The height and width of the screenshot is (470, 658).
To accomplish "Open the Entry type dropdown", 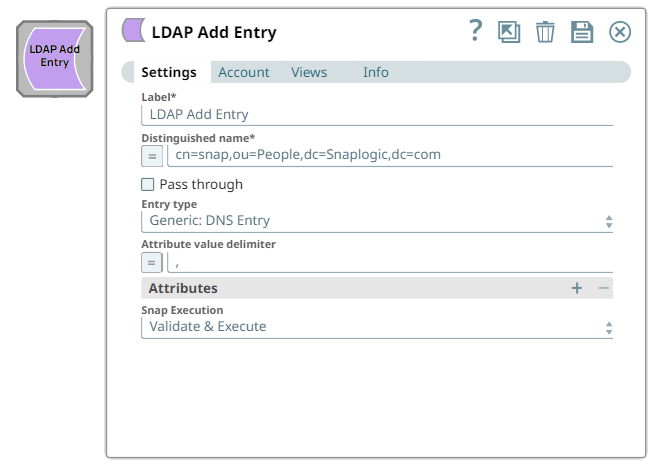I will [x=377, y=221].
